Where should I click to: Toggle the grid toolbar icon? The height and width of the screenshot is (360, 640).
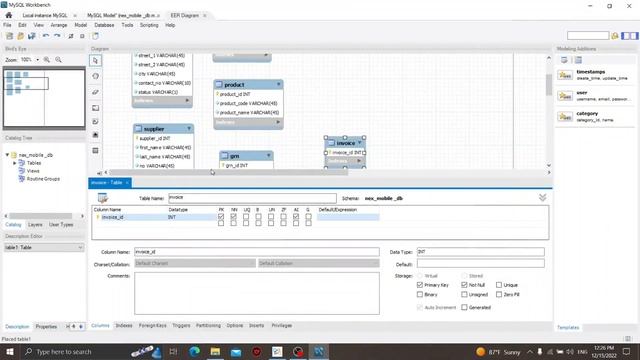(x=71, y=36)
